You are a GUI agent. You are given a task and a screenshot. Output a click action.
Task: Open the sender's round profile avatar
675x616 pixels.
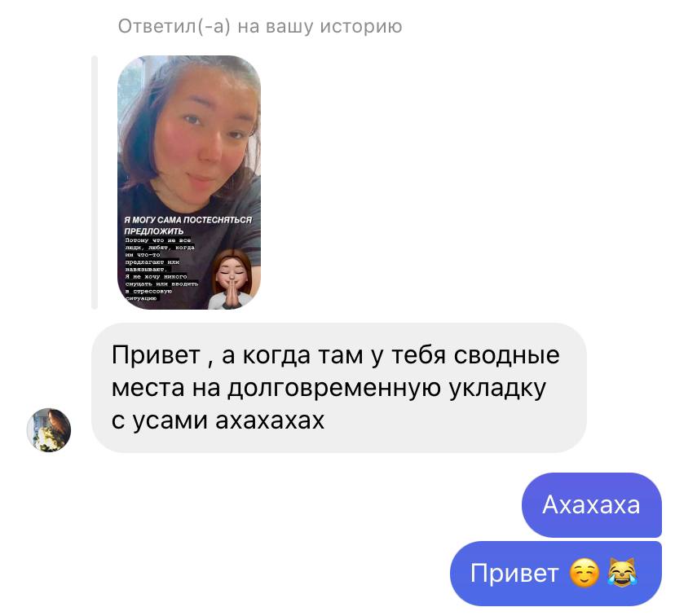click(x=49, y=429)
